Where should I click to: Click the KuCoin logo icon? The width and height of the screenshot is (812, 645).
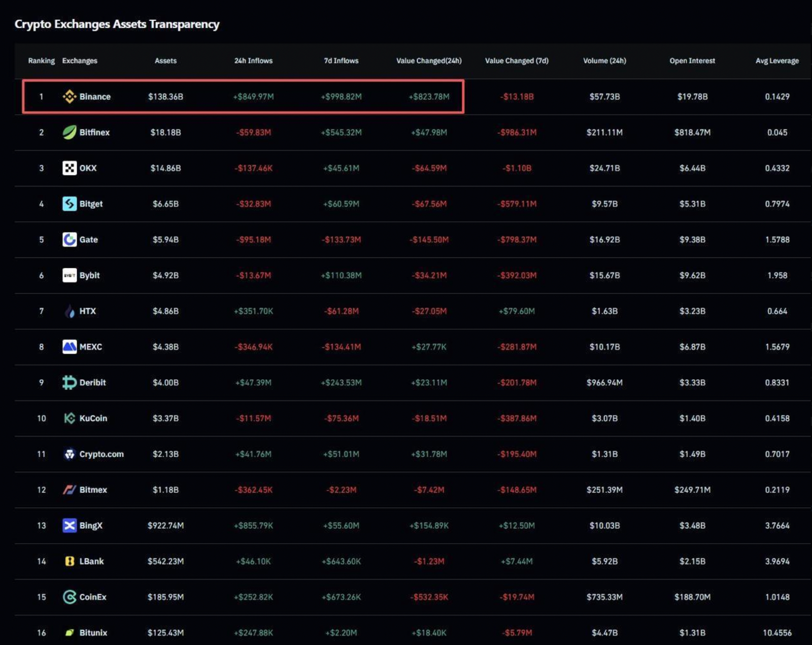(x=70, y=418)
